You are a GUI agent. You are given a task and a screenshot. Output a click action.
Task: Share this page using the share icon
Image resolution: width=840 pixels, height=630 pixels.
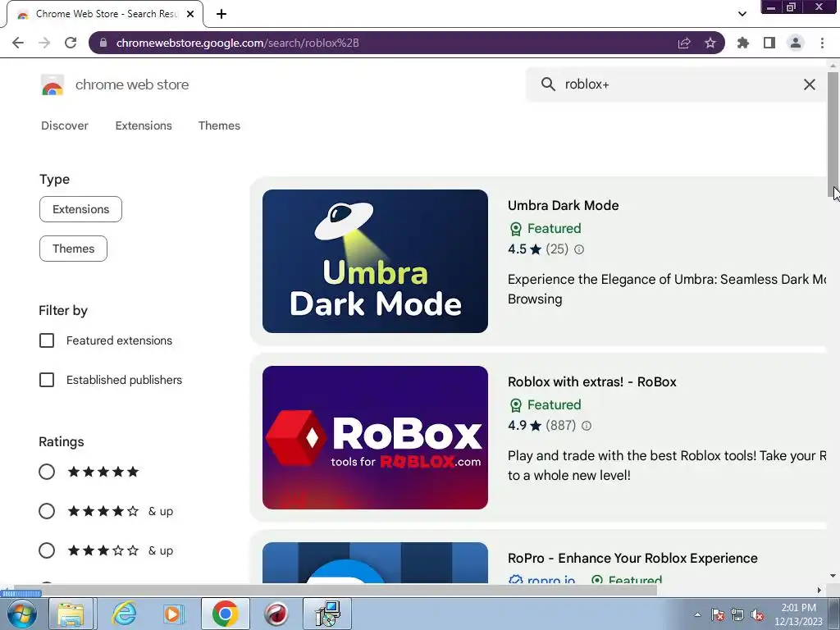click(684, 43)
